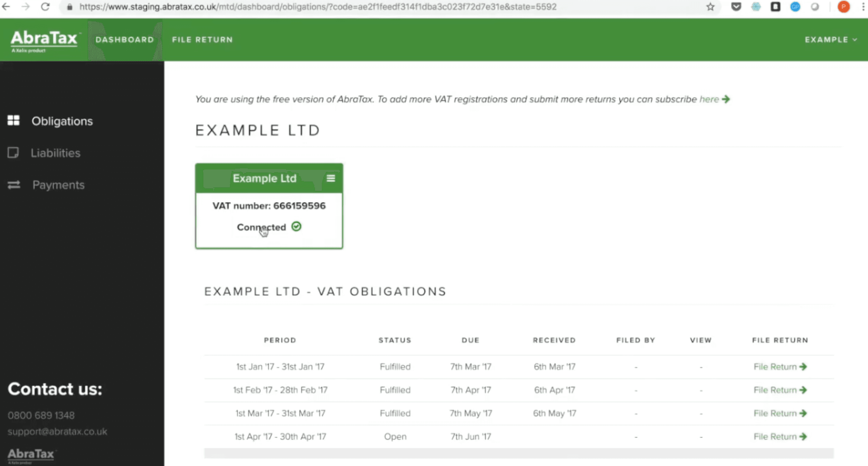
Task: Open the File Return tab
Action: 202,40
